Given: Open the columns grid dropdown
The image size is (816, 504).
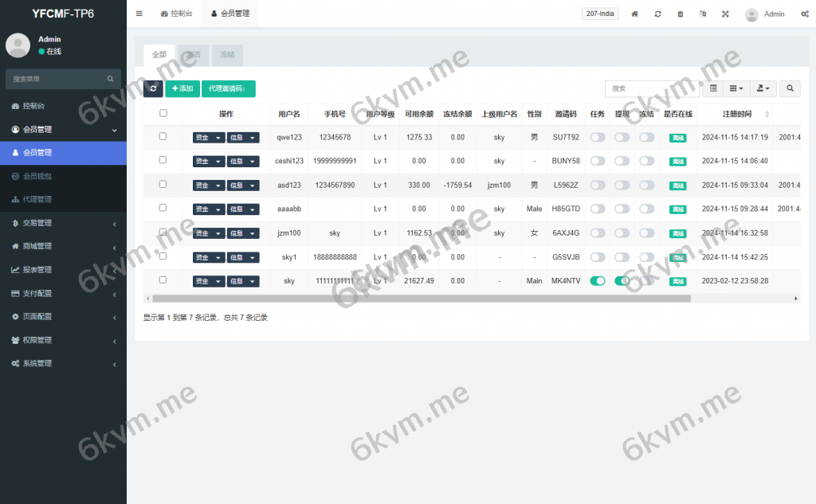Looking at the screenshot, I should click(737, 88).
